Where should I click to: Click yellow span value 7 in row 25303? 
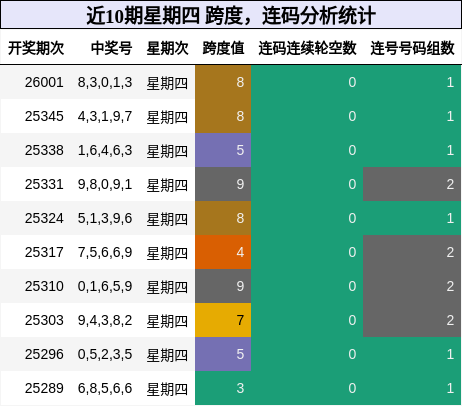(x=223, y=320)
